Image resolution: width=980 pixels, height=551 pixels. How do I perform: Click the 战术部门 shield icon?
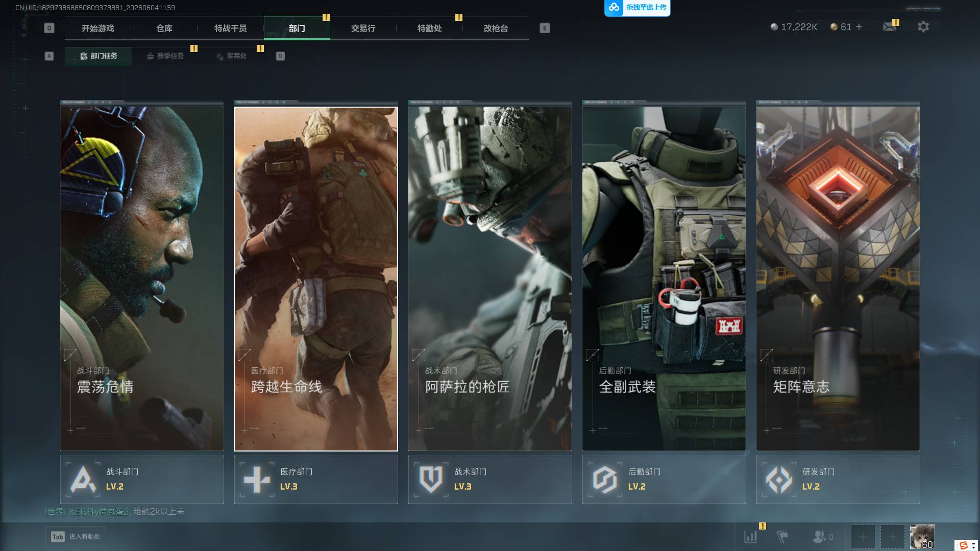pyautogui.click(x=431, y=480)
